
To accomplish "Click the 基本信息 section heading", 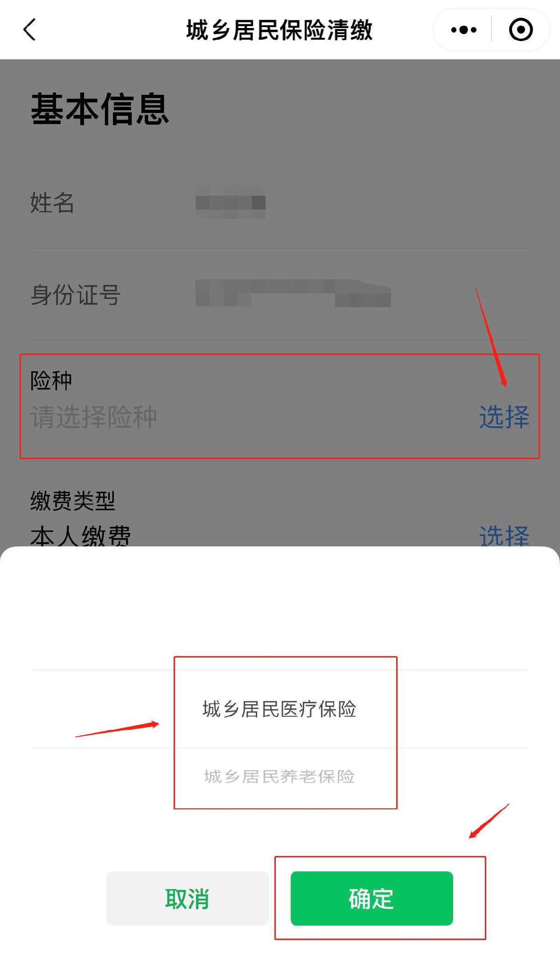I will click(x=100, y=109).
